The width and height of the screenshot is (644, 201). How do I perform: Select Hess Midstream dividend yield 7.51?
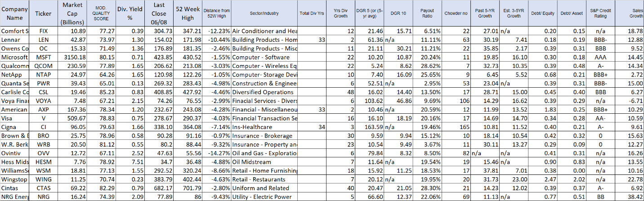click(130, 161)
